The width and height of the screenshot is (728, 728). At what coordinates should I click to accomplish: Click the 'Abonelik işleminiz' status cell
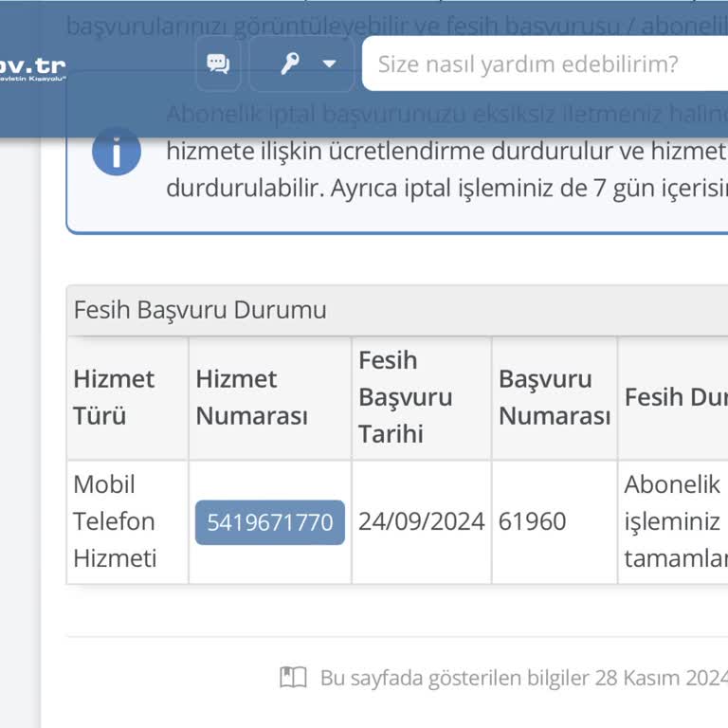673,522
